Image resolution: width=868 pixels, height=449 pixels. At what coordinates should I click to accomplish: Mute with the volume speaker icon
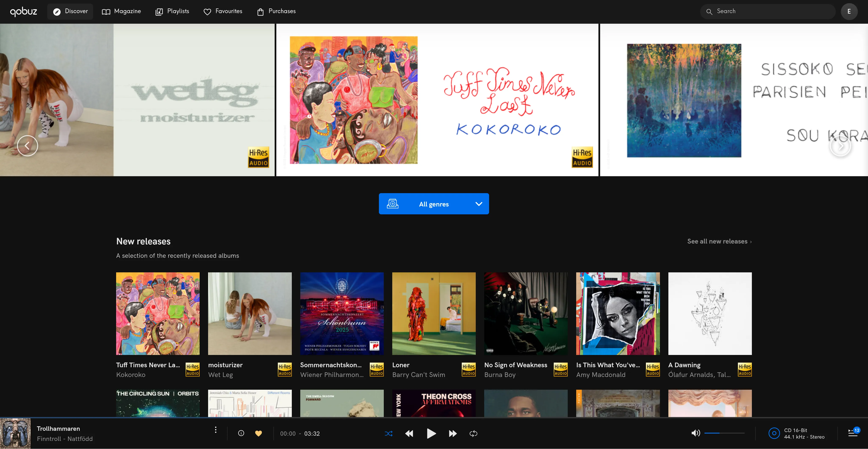point(696,433)
